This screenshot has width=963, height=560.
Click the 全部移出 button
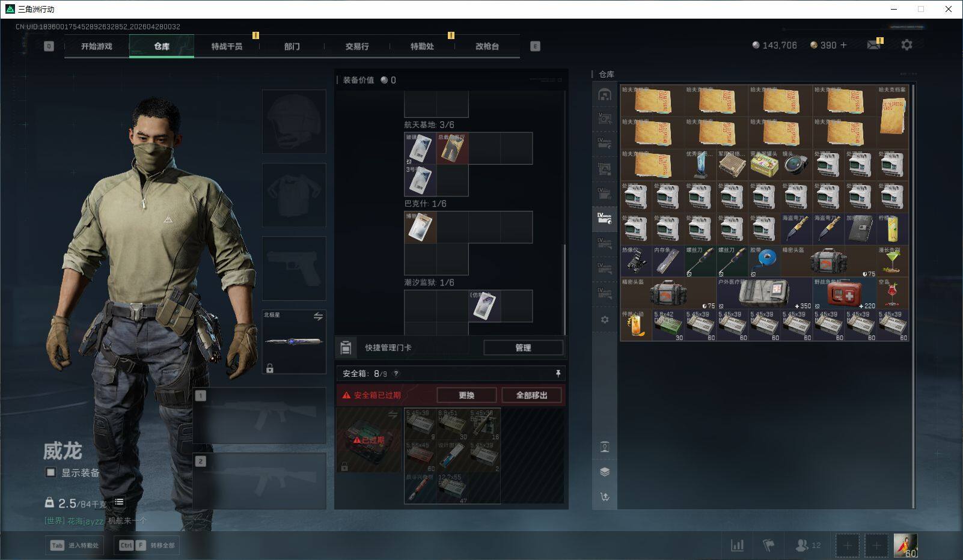(x=532, y=395)
